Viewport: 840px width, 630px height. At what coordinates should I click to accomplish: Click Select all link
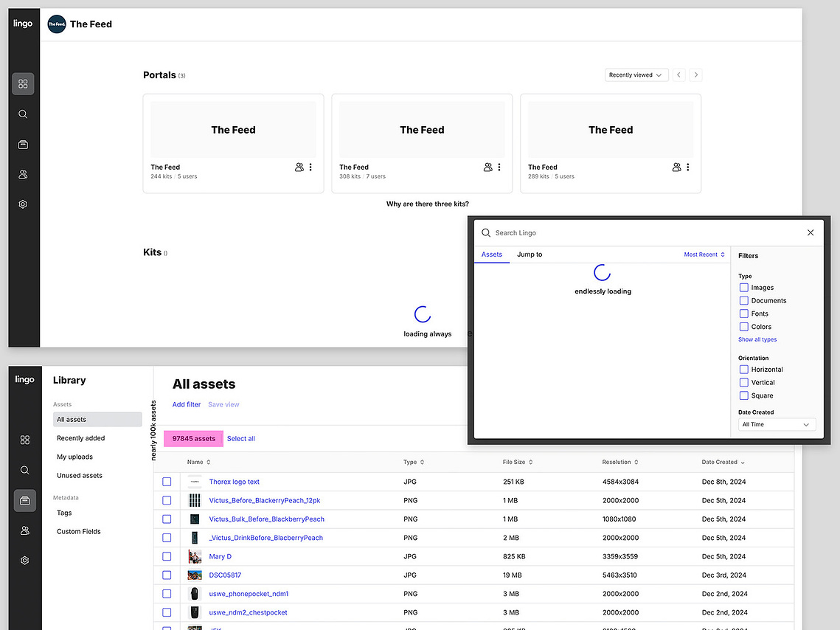pos(241,439)
